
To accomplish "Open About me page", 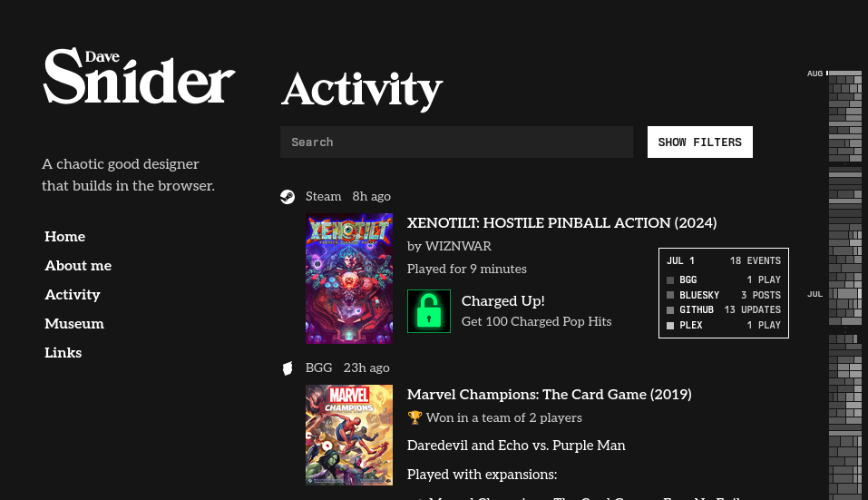I will coord(78,266).
